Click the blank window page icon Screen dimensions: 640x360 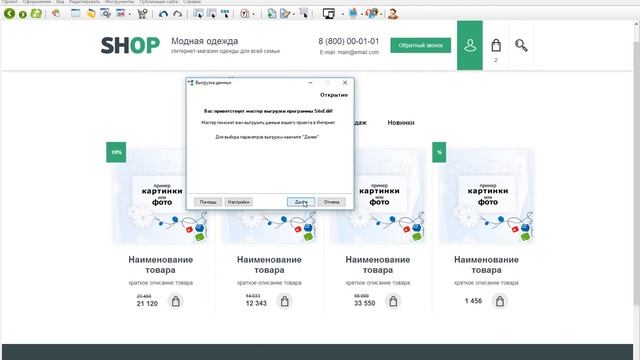tap(76, 13)
